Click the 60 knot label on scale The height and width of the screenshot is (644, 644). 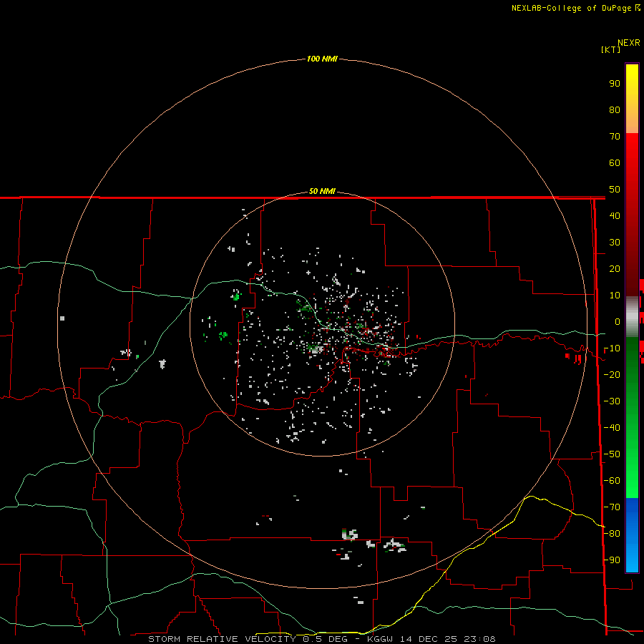click(615, 163)
